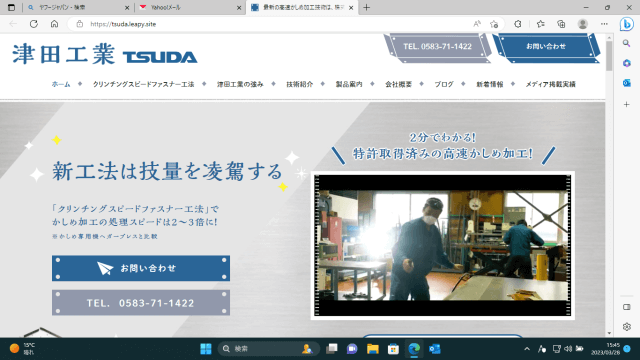Open the 会社概要 navigation menu item

pos(398,84)
